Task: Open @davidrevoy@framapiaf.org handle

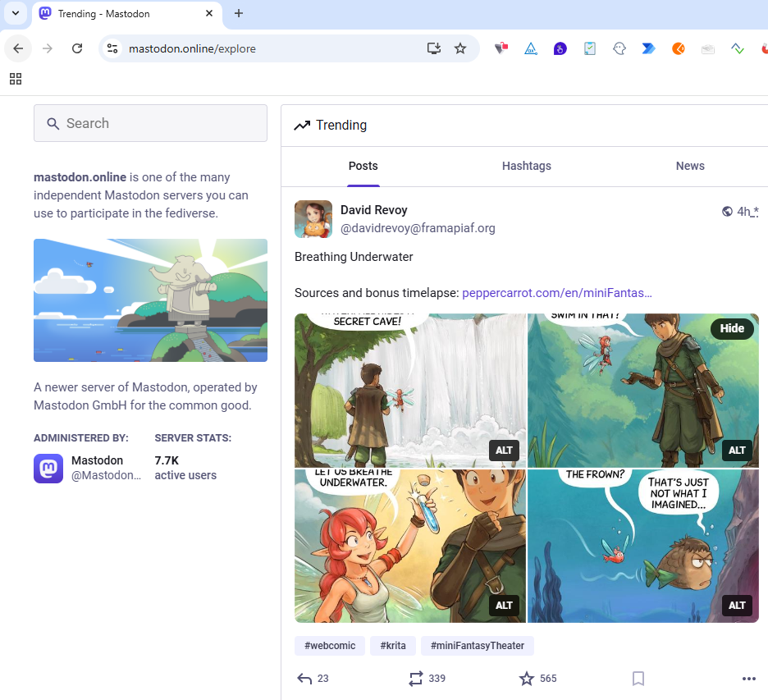Action: (x=418, y=228)
